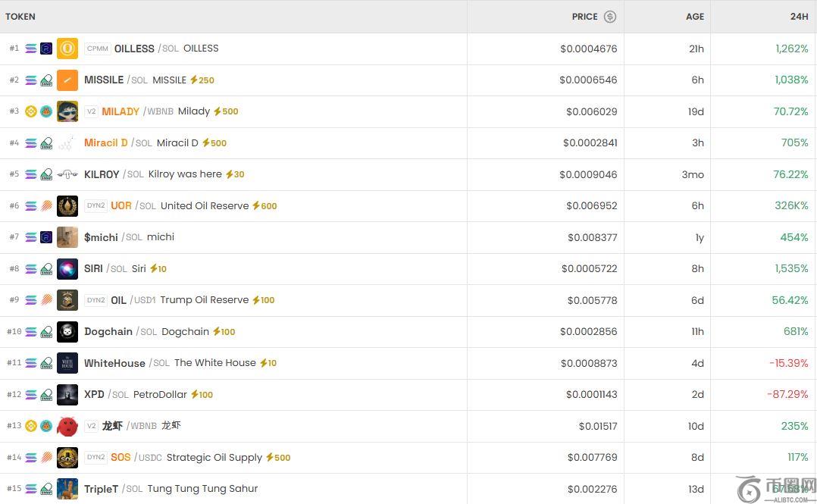Screen dimensions: 817x504
Task: Click the MISSILE orange token logo
Action: pos(67,80)
